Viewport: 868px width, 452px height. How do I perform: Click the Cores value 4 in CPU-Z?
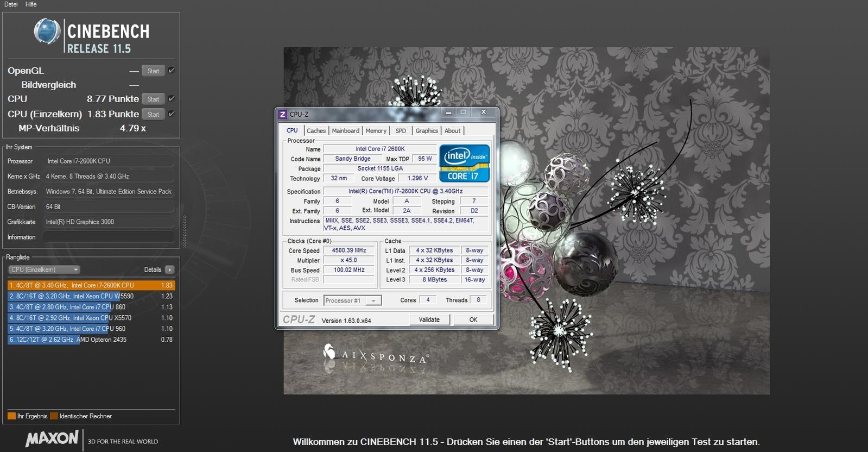[x=428, y=300]
